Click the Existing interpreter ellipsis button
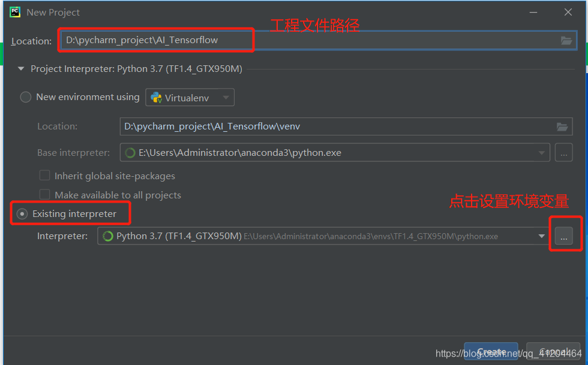 pos(563,236)
